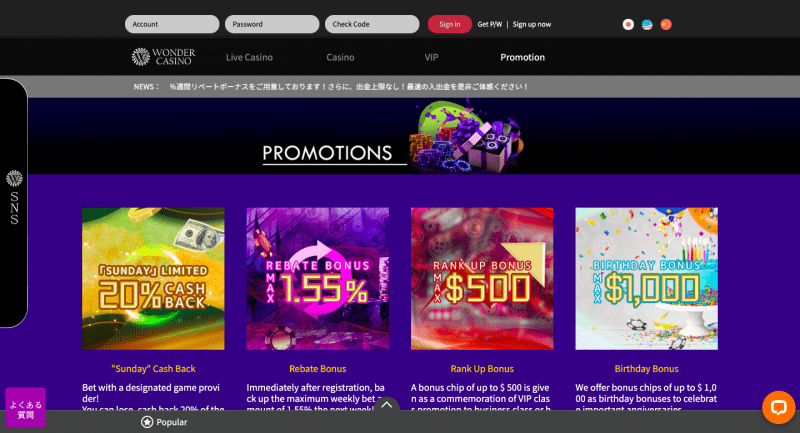The height and width of the screenshot is (433, 800).
Task: Select the Promotion menu item
Action: 522,57
